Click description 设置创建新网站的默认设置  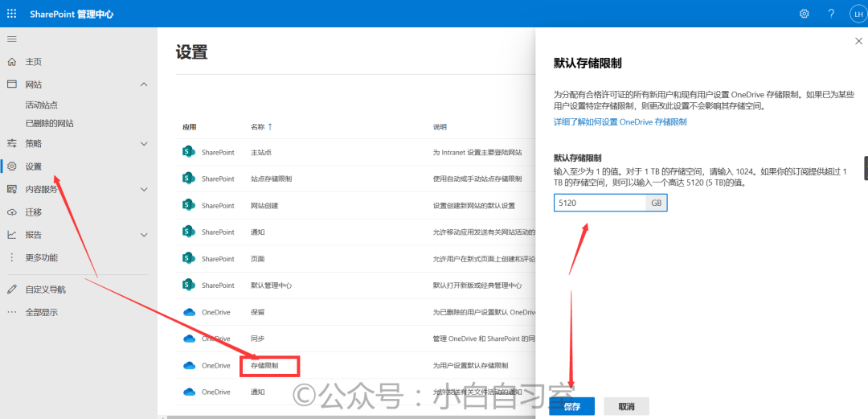[474, 206]
